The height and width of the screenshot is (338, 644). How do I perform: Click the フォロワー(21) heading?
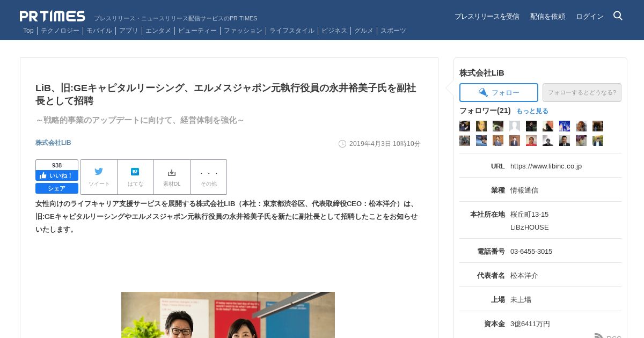(485, 111)
